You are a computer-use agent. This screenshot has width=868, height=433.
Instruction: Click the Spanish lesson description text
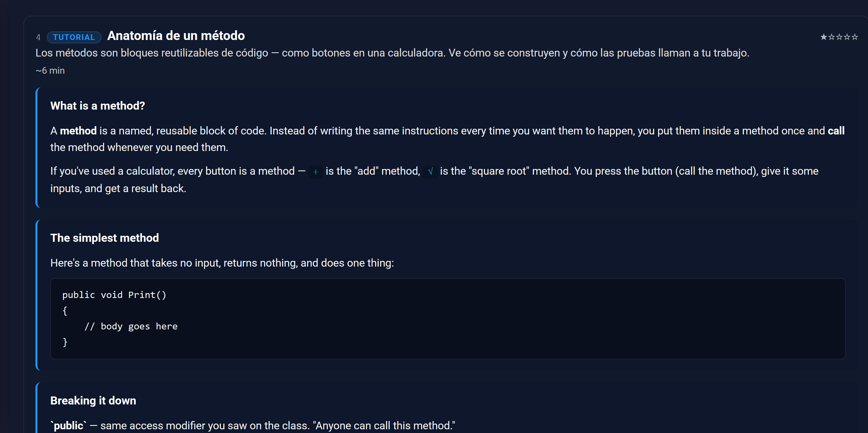(x=393, y=53)
